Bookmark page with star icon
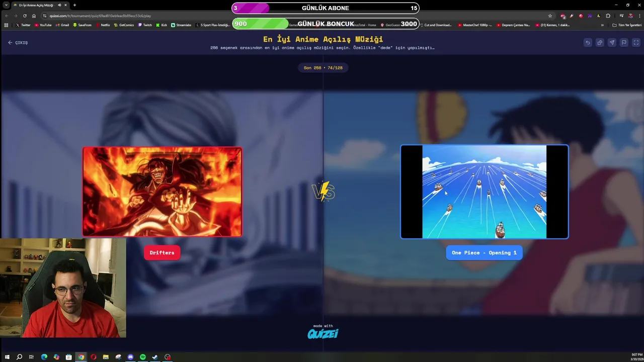This screenshot has width=644, height=362. point(550,16)
